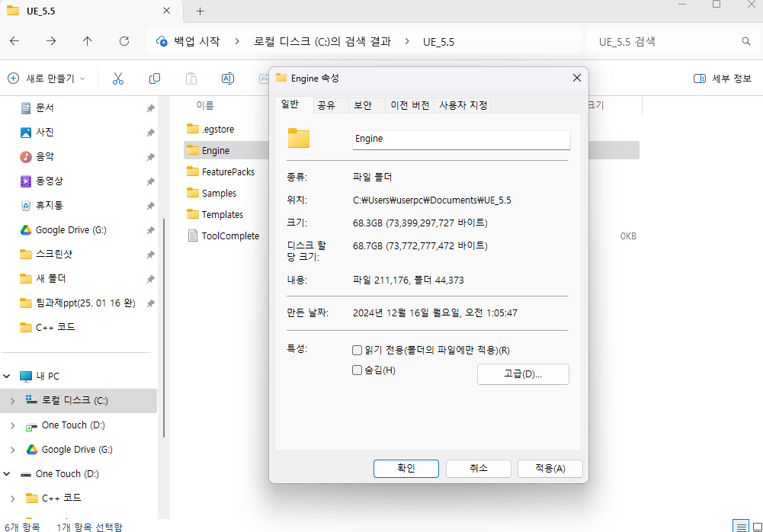The height and width of the screenshot is (532, 763).
Task: Open the 스크린샷 folder
Action: (54, 254)
